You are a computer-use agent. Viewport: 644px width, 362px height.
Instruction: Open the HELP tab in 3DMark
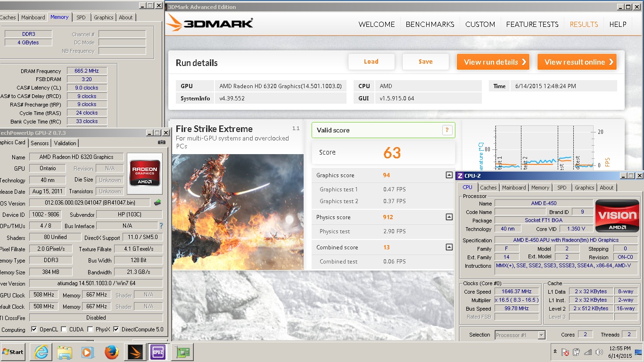pos(618,25)
